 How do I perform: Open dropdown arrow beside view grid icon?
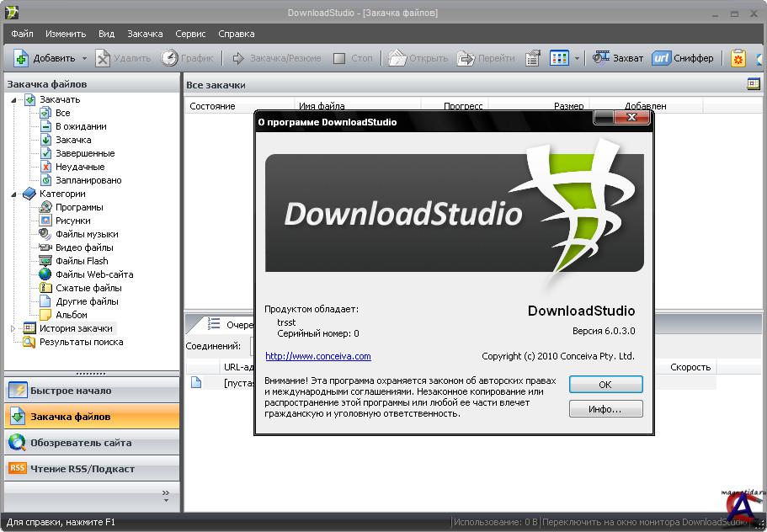click(x=577, y=59)
